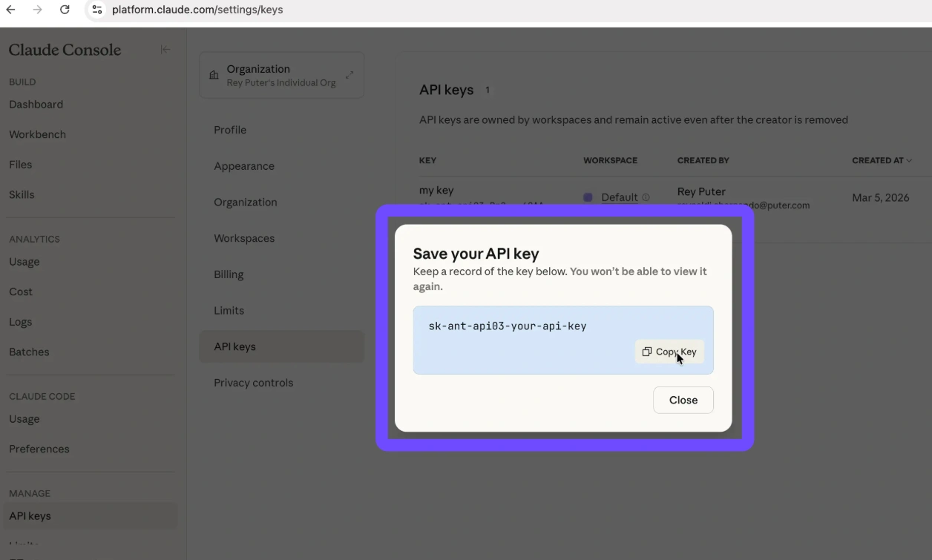Click the Copy Key button
This screenshot has width=932, height=560.
tap(669, 352)
